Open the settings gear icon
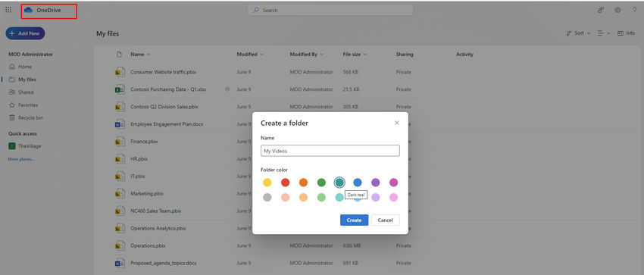The width and height of the screenshot is (644, 275). 617,10
